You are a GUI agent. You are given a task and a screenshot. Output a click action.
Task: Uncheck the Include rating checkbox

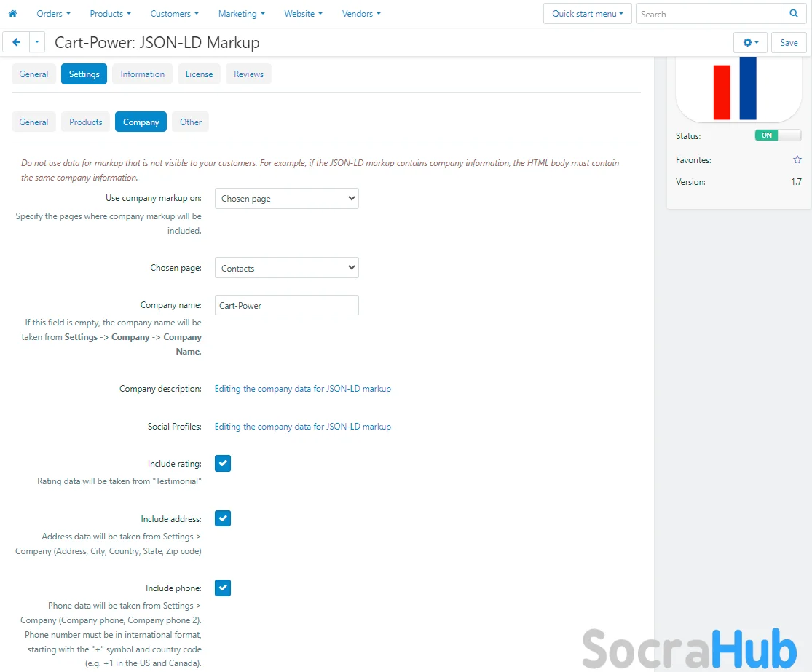(x=223, y=464)
